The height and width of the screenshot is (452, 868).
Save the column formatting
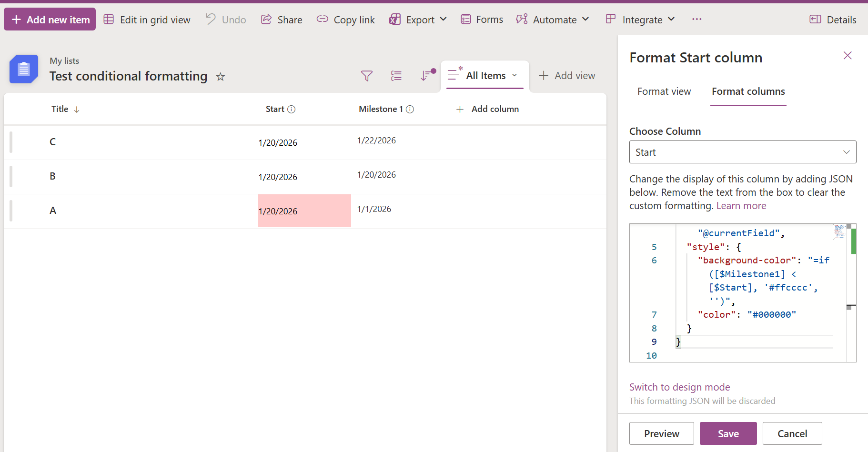[728, 433]
